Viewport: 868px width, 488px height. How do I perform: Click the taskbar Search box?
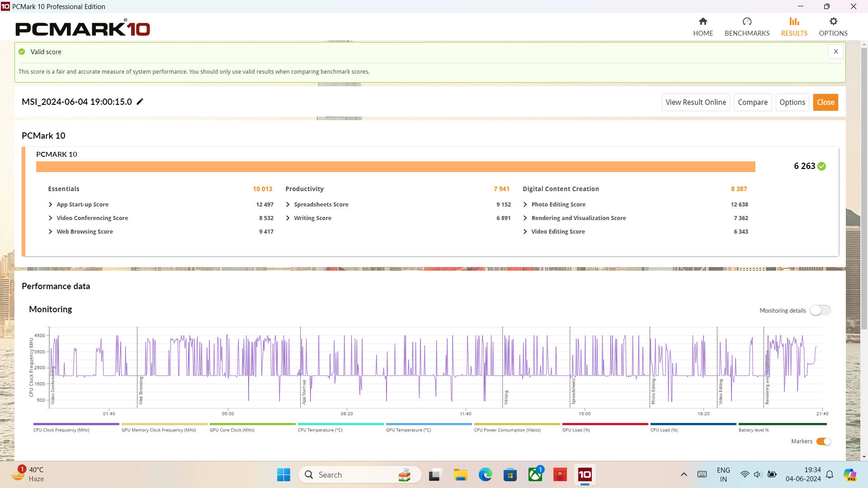tap(360, 475)
